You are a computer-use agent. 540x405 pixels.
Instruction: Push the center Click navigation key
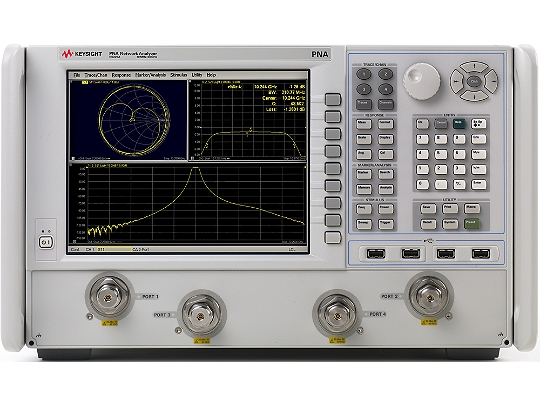[x=474, y=82]
